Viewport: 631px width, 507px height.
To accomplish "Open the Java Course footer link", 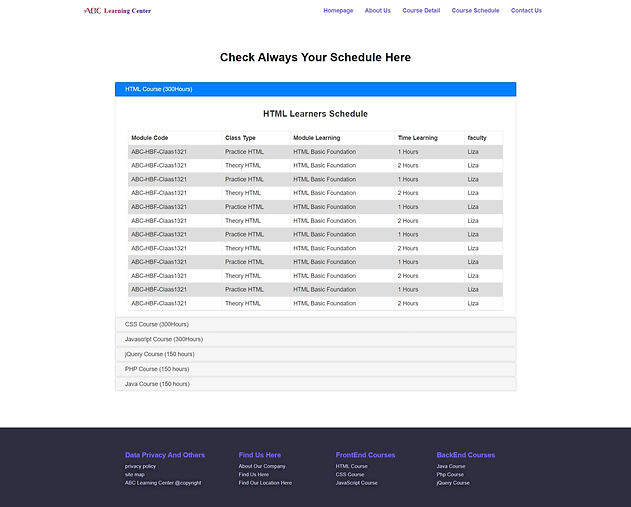I will [451, 466].
